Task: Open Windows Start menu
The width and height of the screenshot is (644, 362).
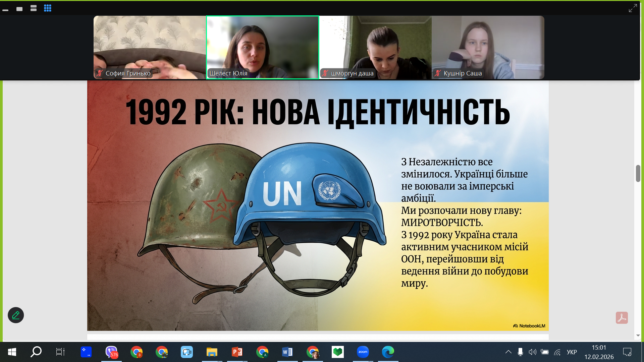Action: (x=12, y=352)
